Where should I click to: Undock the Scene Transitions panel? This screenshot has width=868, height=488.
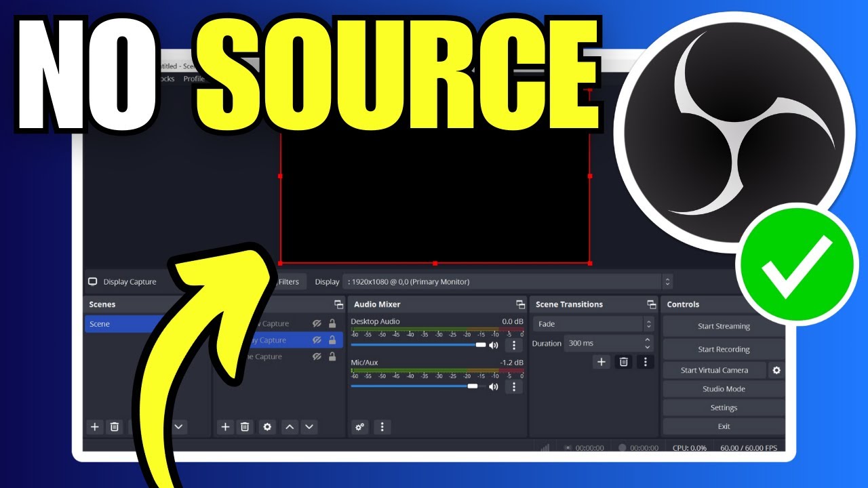click(652, 304)
